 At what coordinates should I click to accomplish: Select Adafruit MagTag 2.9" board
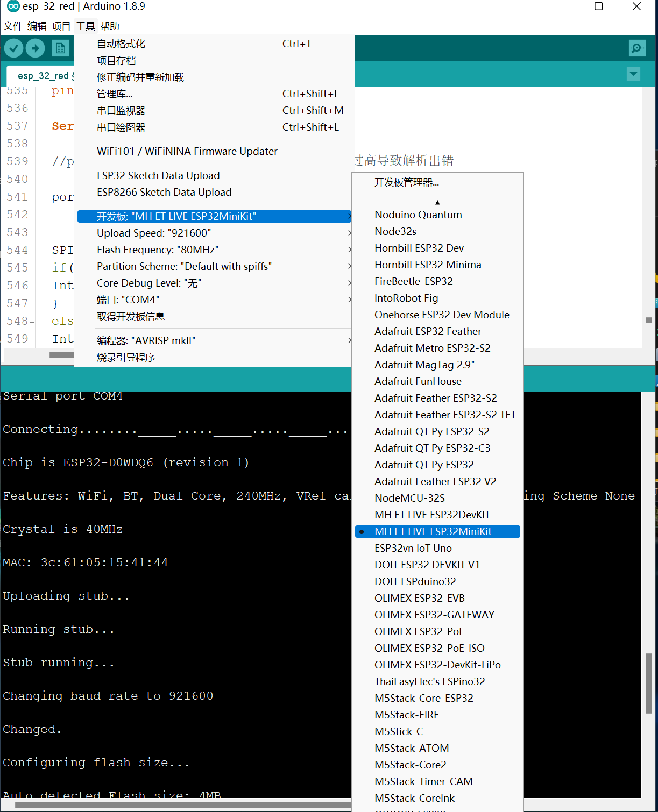pos(437,365)
